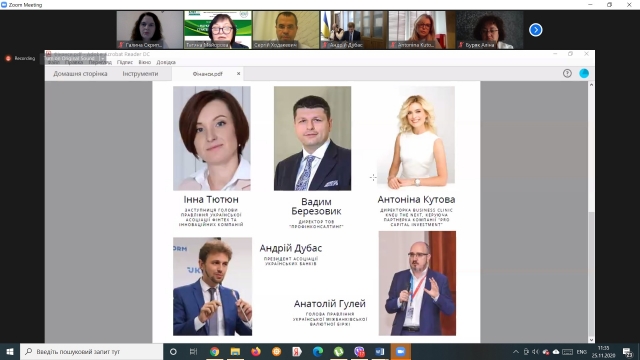Toggle ENG input language indicator
Screen dimensions: 640x360
tap(582, 351)
